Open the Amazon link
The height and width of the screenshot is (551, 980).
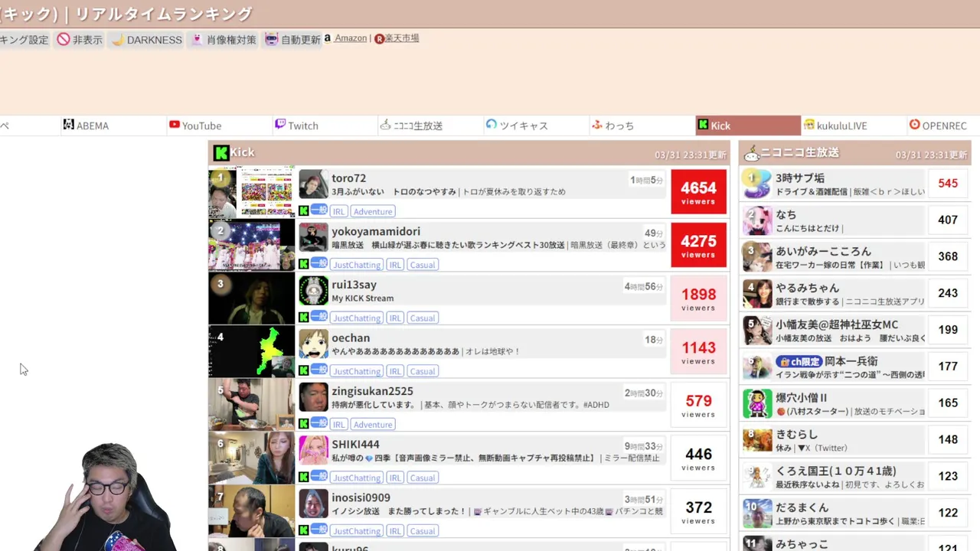351,38
